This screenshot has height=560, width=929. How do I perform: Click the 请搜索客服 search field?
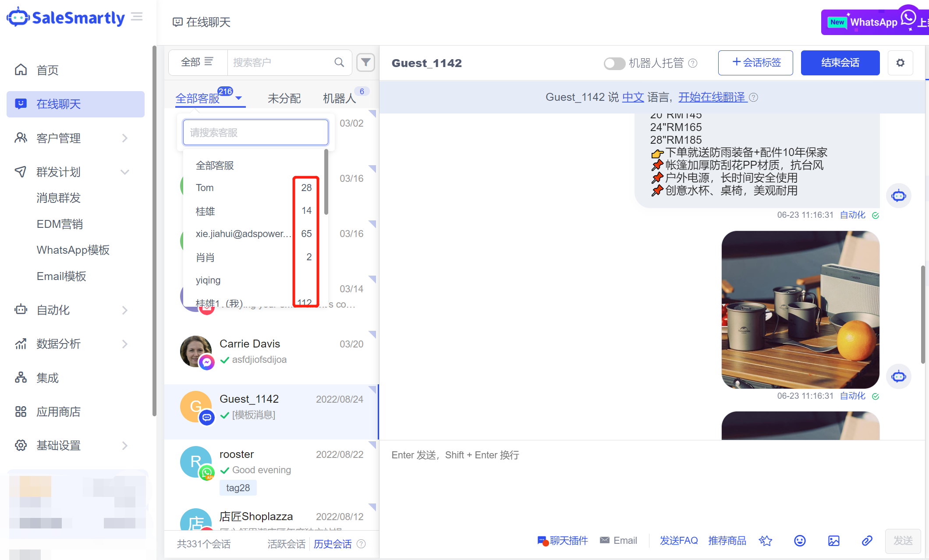(x=255, y=132)
